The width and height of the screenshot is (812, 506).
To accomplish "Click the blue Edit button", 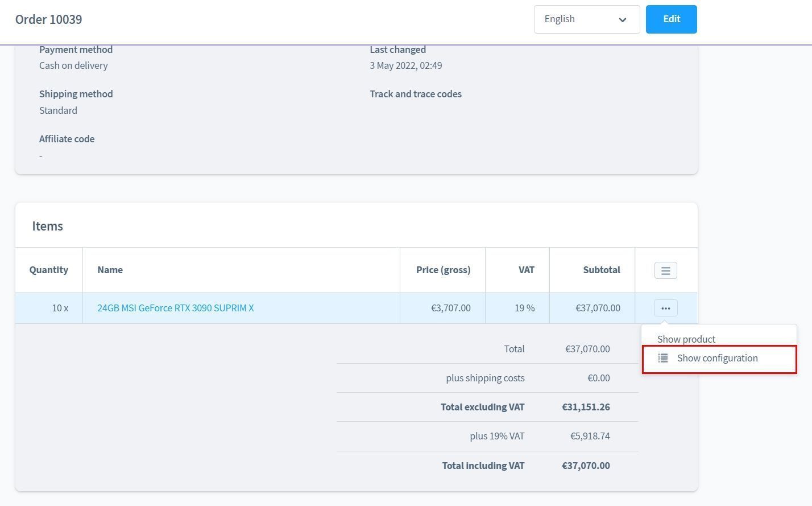I will [671, 19].
